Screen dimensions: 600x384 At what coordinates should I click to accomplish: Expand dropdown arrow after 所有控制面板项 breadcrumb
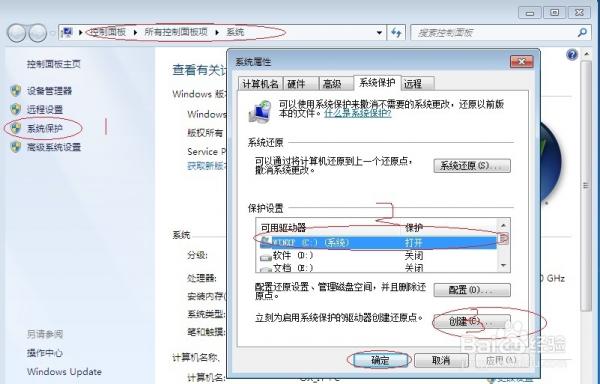(217, 33)
